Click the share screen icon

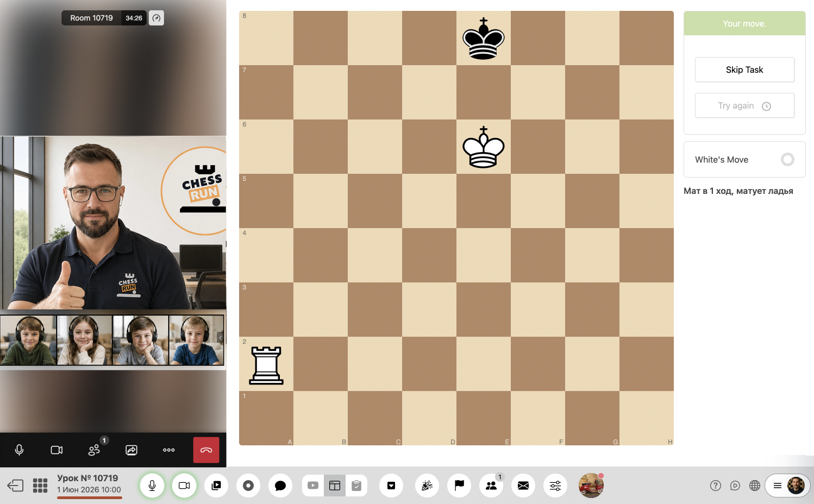tap(132, 450)
